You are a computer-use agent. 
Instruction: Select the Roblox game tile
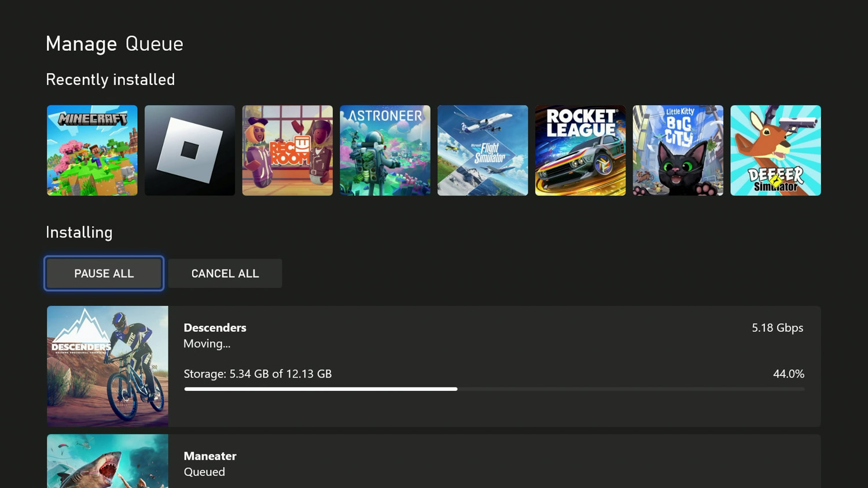190,150
